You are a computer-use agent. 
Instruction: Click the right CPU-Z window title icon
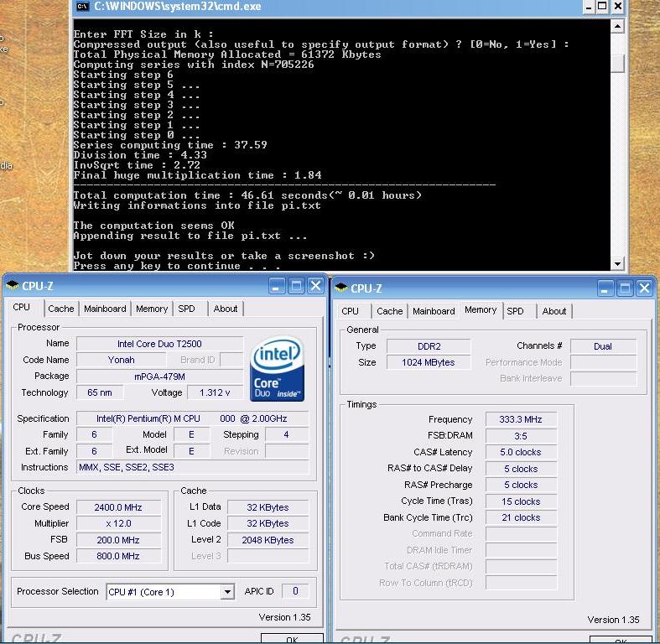(x=341, y=288)
